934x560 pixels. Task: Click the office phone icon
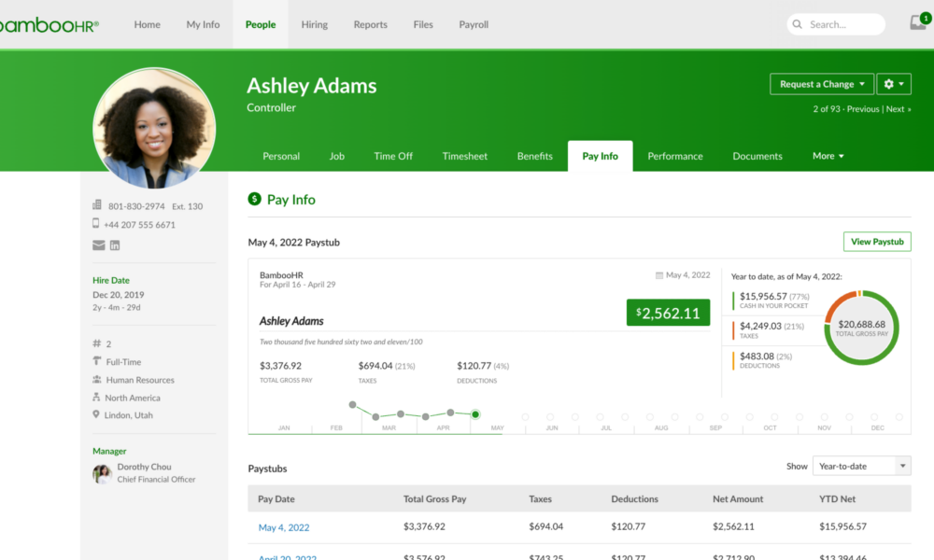point(96,205)
